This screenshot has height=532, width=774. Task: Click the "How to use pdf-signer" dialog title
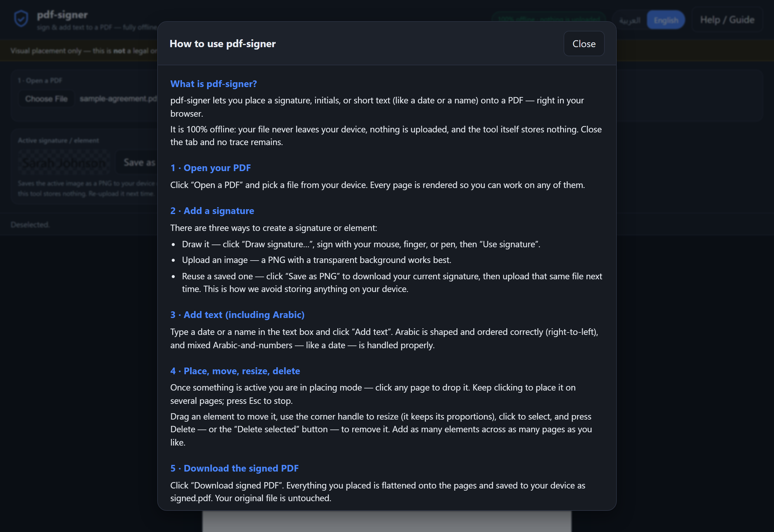(x=223, y=44)
